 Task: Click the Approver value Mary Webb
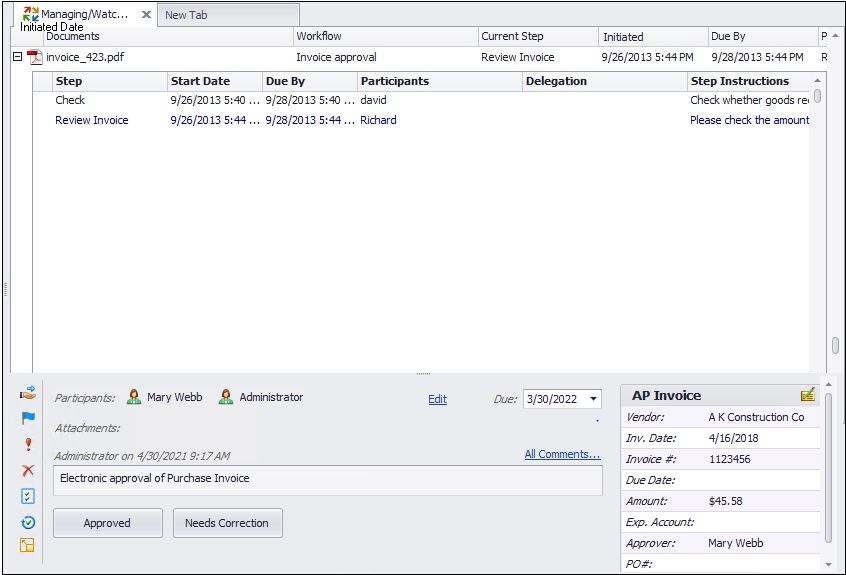click(735, 543)
